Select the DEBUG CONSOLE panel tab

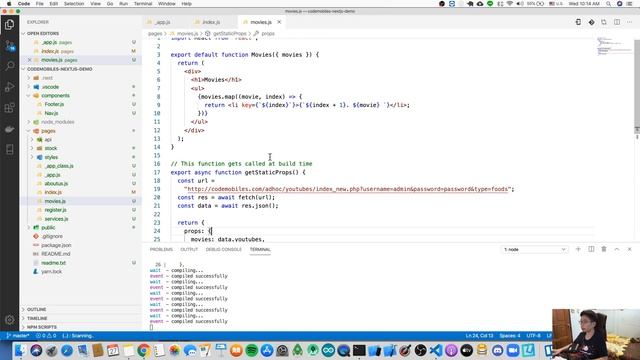click(224, 249)
